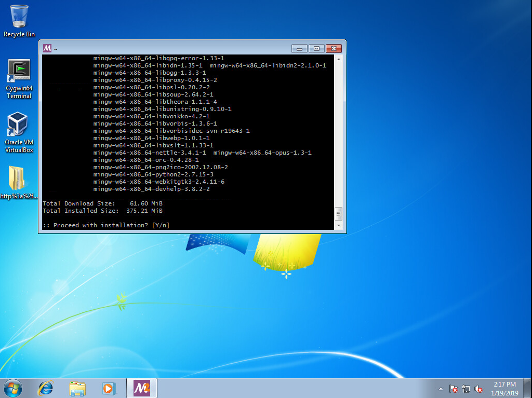Open Windows Explorer from the taskbar
The height and width of the screenshot is (398, 532).
[x=77, y=388]
